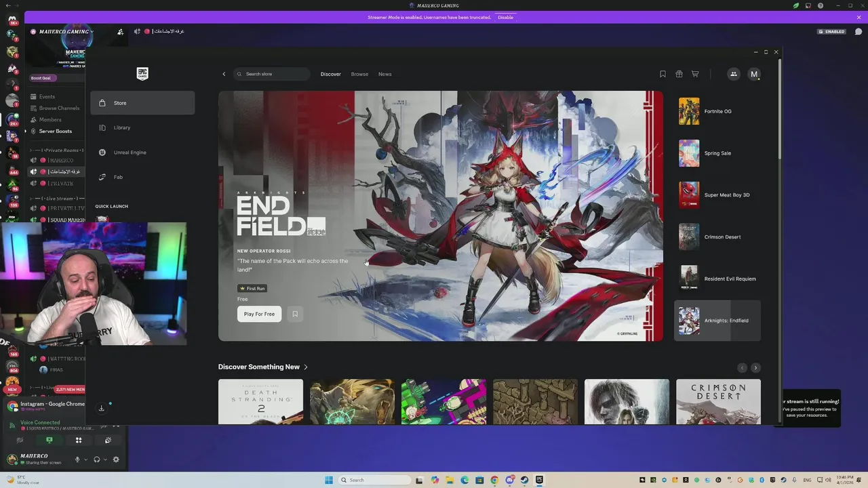868x488 pixels.
Task: Show next items with carousel right arrow
Action: click(x=755, y=367)
